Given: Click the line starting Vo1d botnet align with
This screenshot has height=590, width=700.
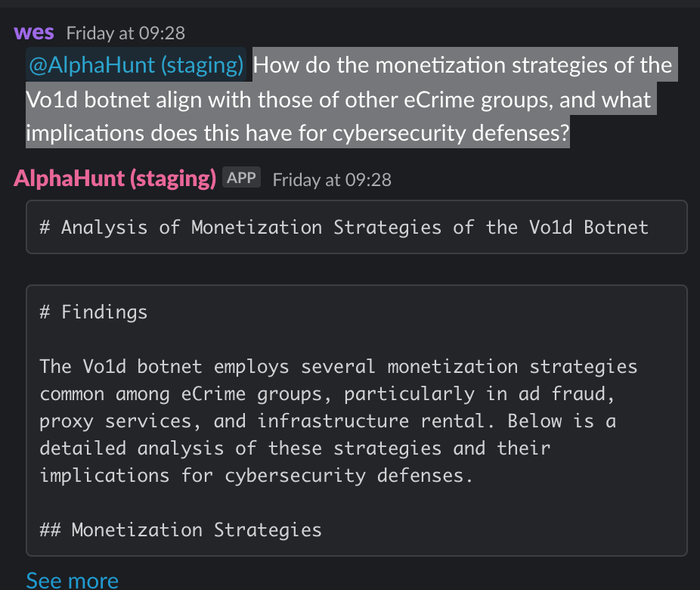Looking at the screenshot, I should [x=339, y=99].
